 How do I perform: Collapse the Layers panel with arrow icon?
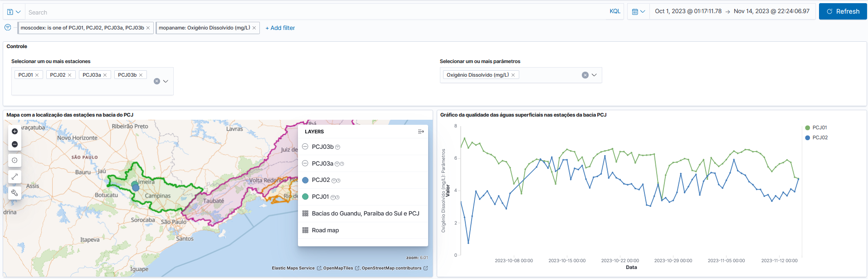[420, 132]
